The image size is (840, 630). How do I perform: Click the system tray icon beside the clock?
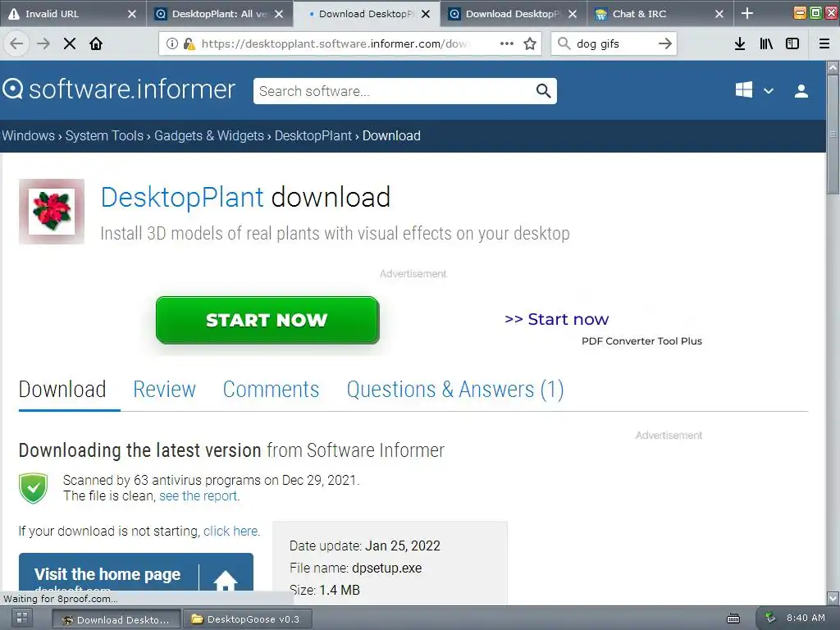(x=769, y=618)
